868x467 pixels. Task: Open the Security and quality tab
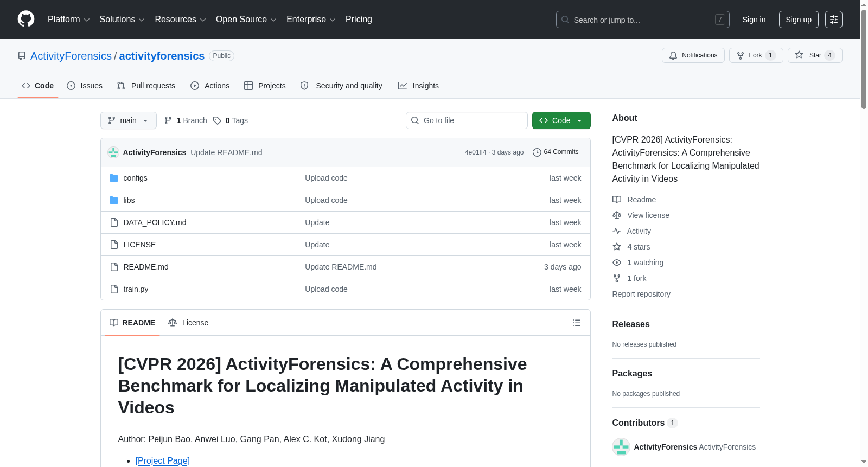pos(341,86)
